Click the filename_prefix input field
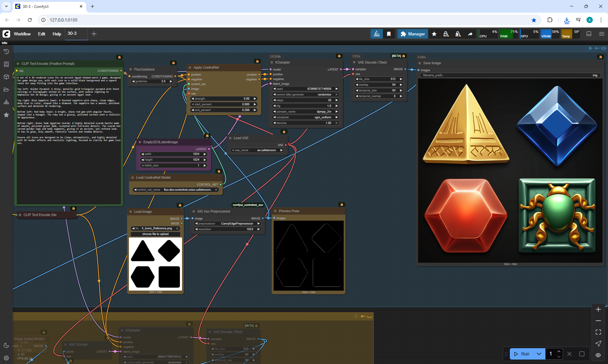 tap(510, 75)
